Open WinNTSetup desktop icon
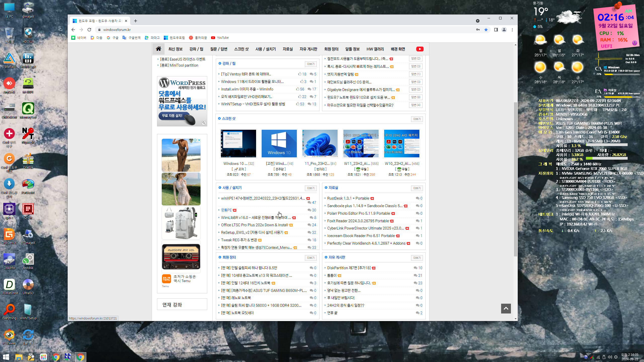 tap(28, 312)
